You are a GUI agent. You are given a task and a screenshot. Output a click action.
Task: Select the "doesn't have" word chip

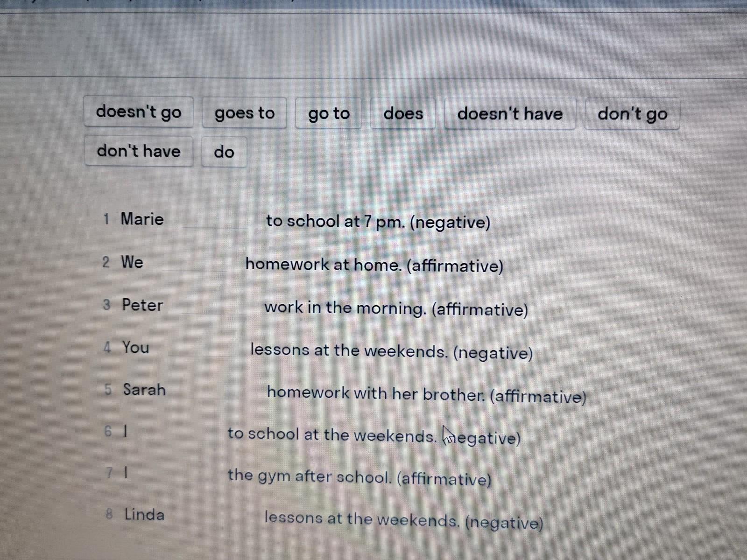(x=510, y=114)
